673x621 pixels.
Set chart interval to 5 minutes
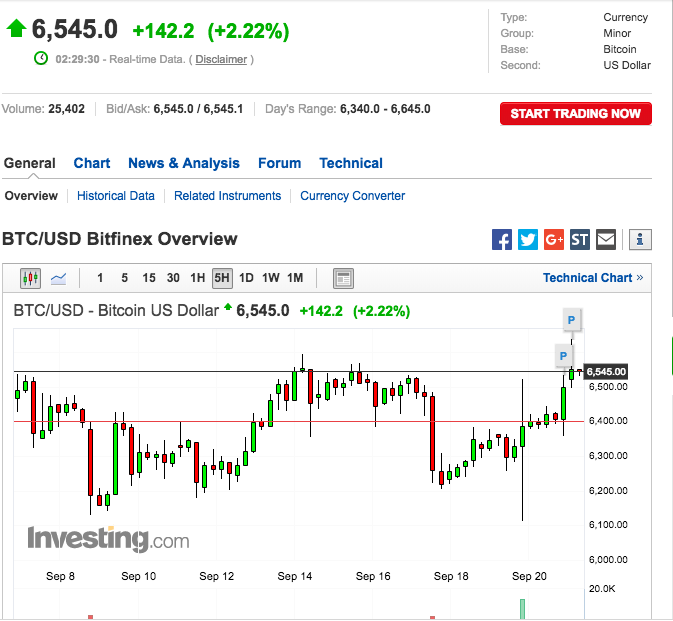click(x=124, y=278)
